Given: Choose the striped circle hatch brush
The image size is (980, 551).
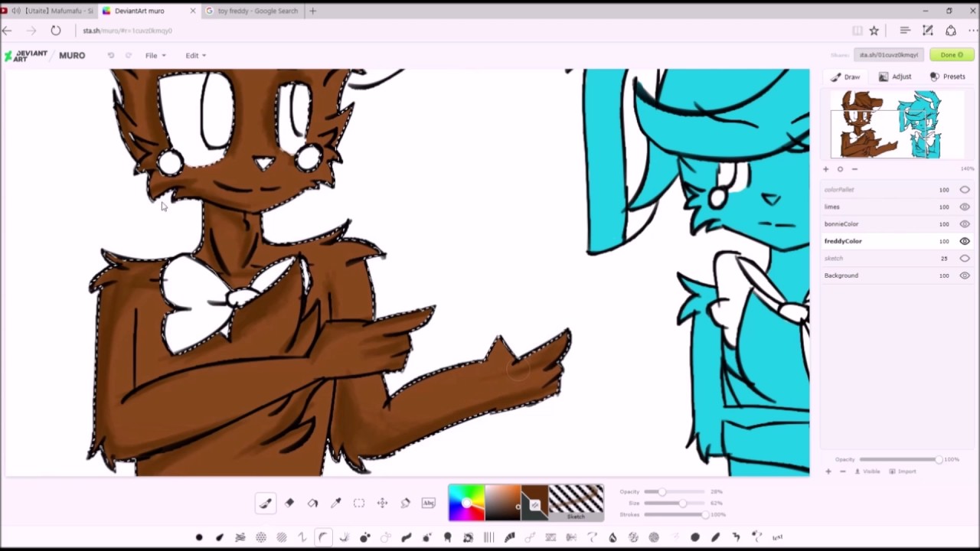Looking at the screenshot, I should click(282, 537).
